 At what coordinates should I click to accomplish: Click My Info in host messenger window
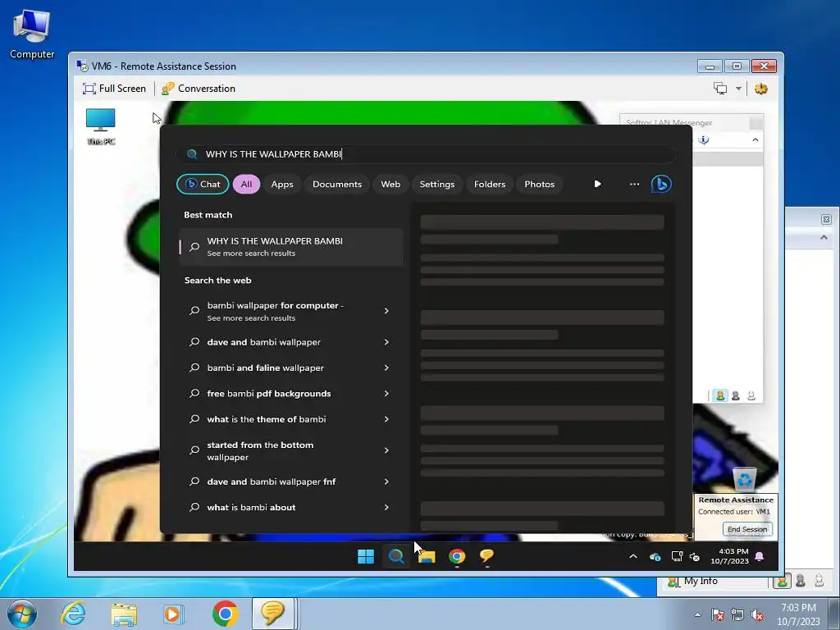coord(701,582)
